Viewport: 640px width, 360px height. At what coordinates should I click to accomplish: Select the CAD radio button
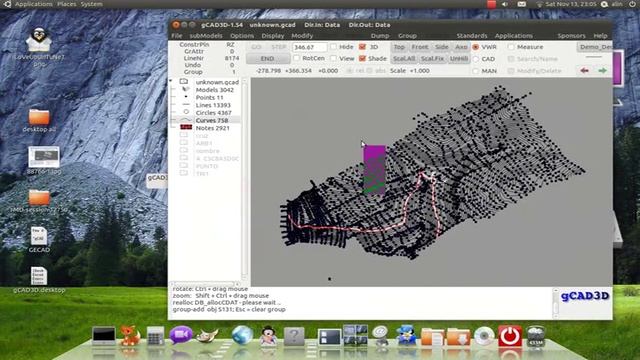tap(476, 59)
